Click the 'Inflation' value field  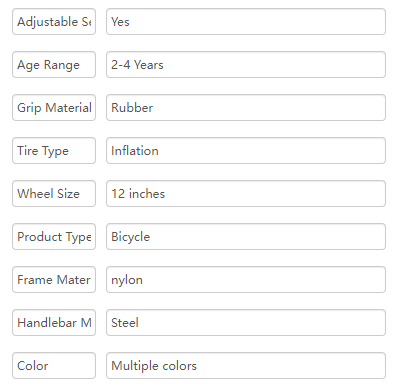[x=246, y=151]
